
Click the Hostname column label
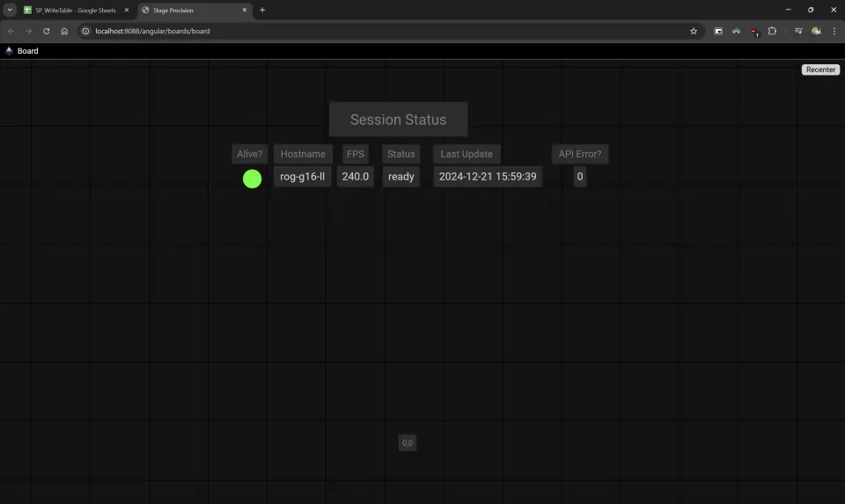tap(303, 154)
